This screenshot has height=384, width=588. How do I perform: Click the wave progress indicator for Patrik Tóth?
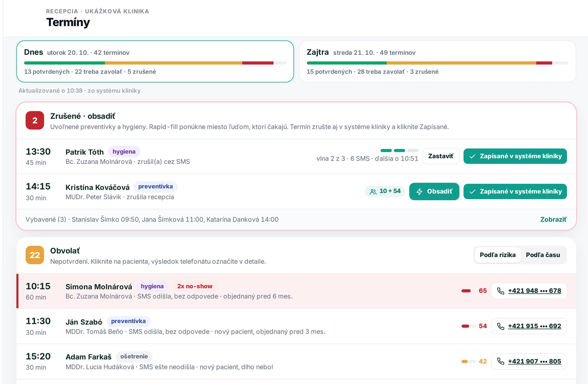point(399,150)
